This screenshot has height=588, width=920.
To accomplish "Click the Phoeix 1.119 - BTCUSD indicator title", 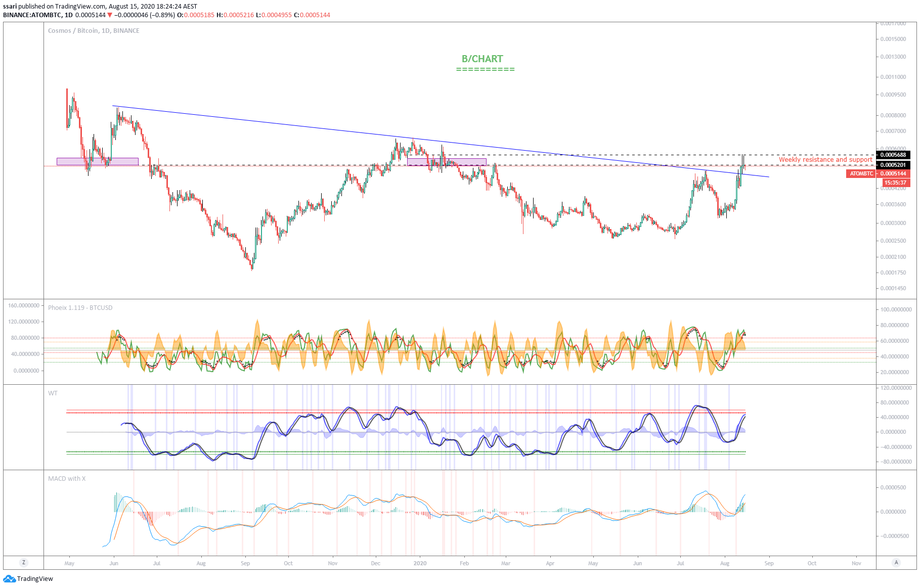I will pos(80,307).
